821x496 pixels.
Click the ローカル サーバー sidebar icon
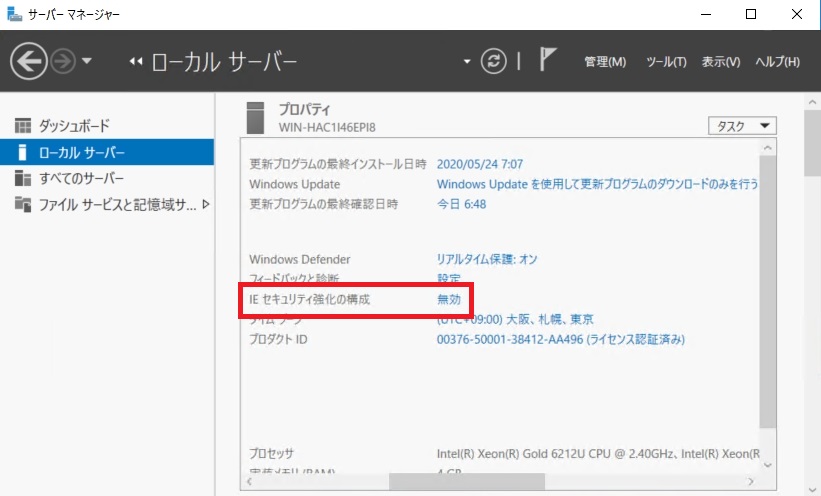[x=22, y=152]
